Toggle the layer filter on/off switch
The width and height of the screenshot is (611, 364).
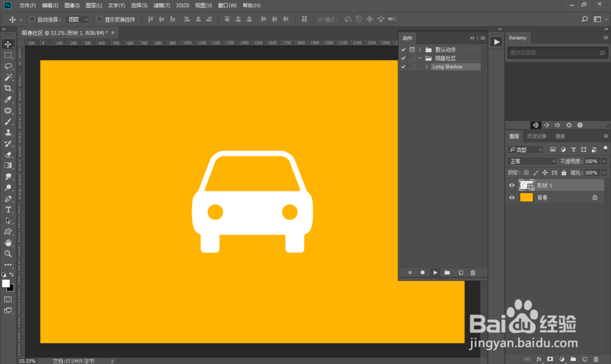coord(605,148)
